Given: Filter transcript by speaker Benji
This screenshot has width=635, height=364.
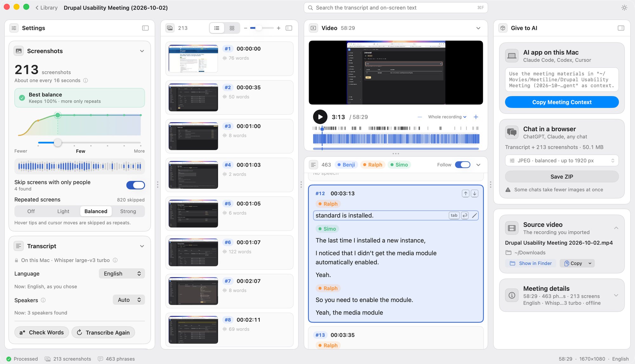Looking at the screenshot, I should 346,164.
